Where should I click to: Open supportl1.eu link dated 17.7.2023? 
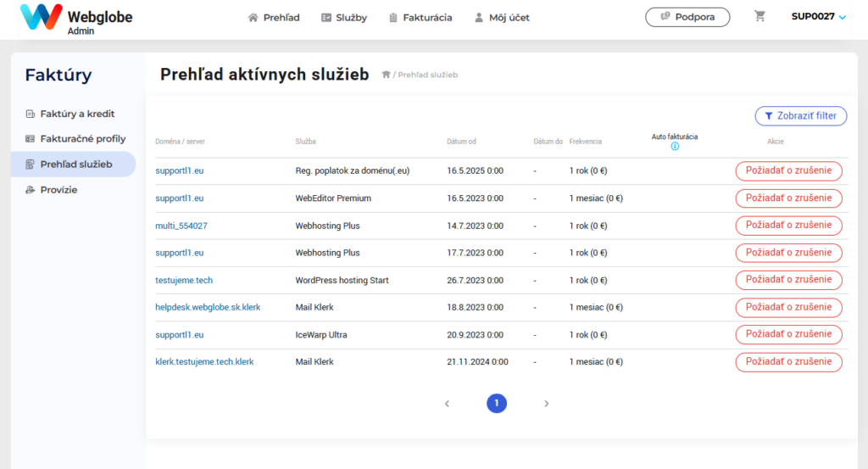coord(180,253)
